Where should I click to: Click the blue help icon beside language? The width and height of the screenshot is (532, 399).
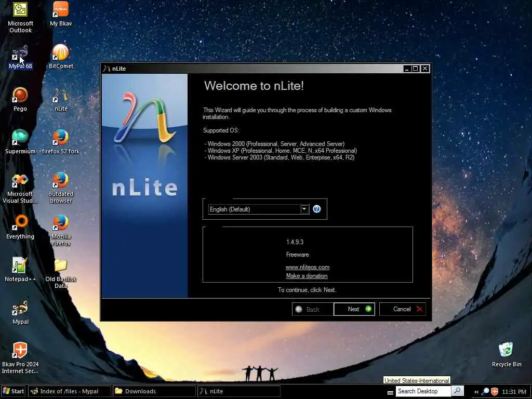pyautogui.click(x=316, y=209)
